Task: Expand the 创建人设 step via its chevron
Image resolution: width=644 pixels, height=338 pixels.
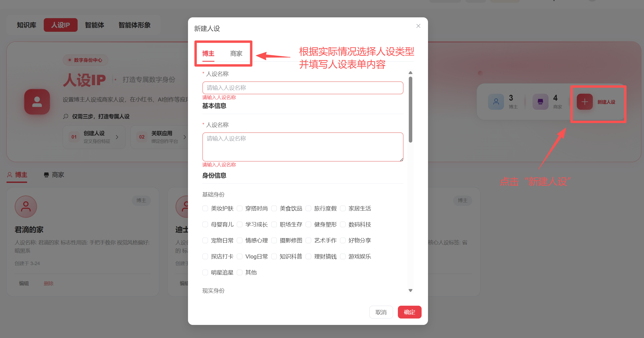Action: click(117, 137)
